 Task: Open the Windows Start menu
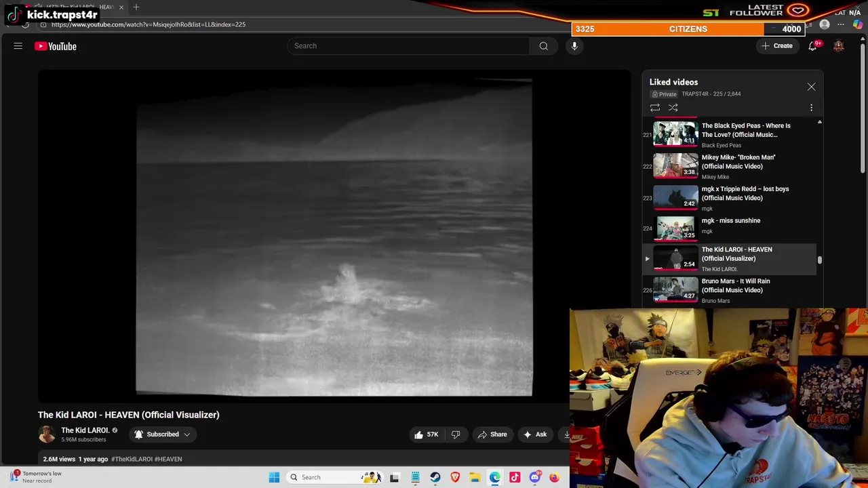tap(274, 477)
